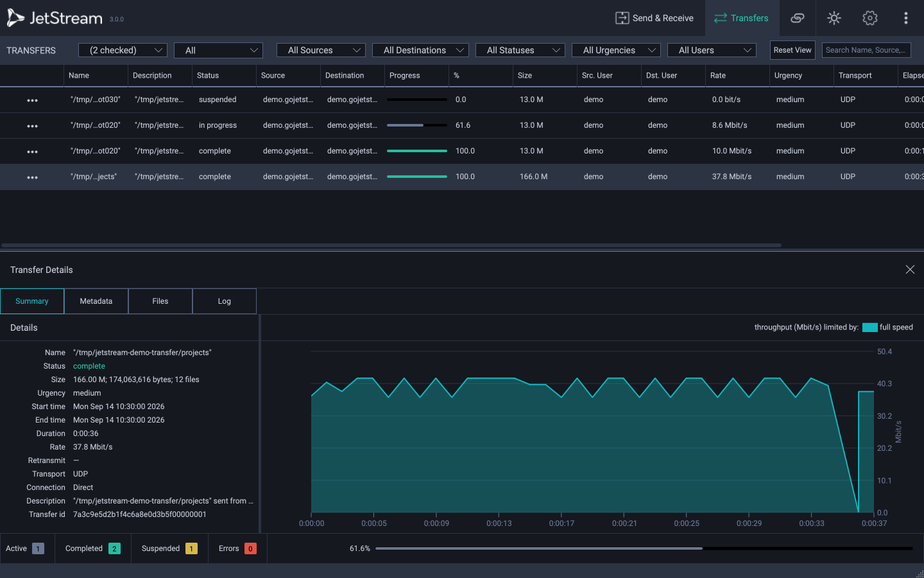Filter by Suspended transfers count
The image size is (924, 578).
coord(169,548)
